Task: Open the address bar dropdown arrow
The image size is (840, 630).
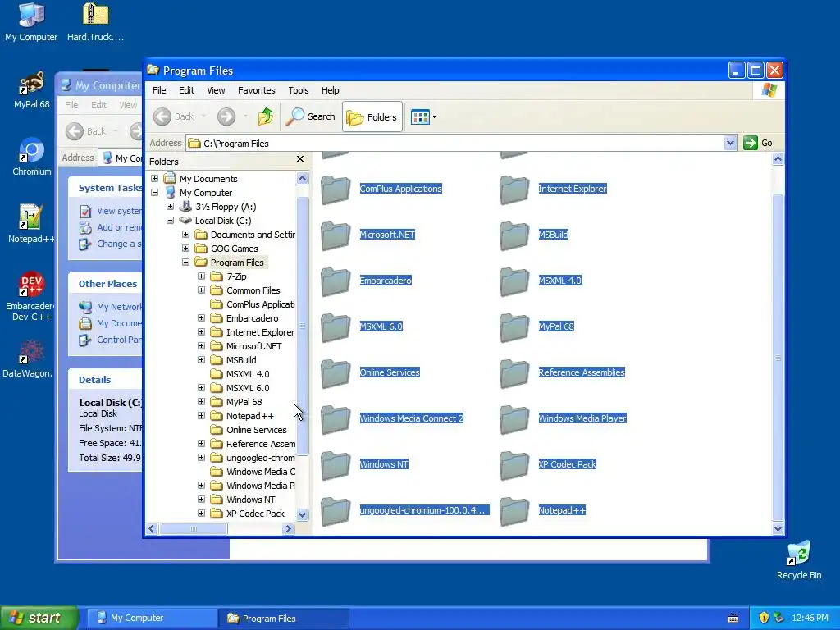Action: tap(729, 143)
